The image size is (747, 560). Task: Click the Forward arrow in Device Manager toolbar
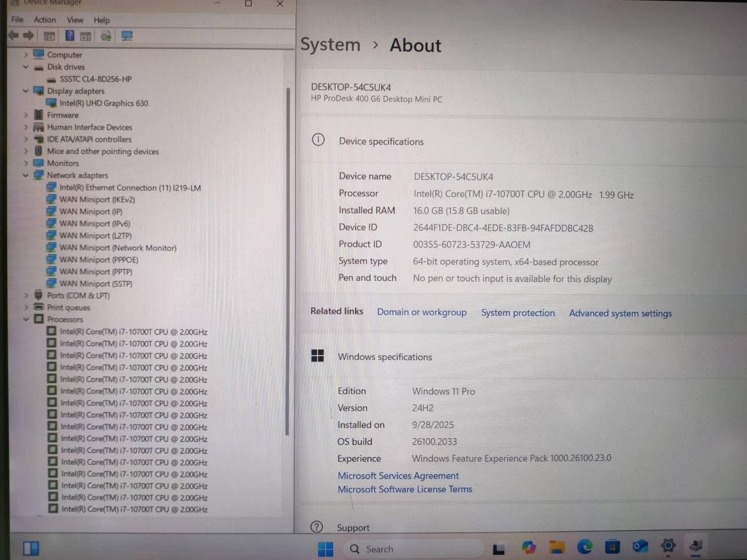29,36
